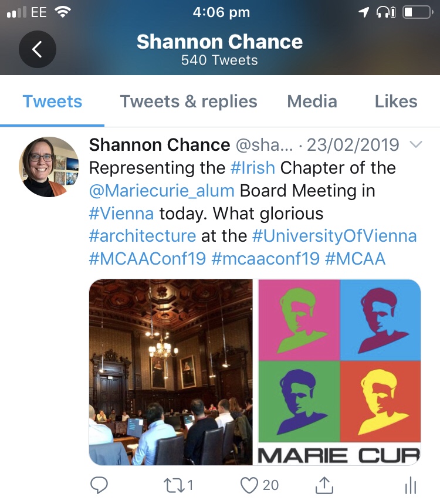Screen dimensions: 440x504
Task: Open Shannon Chance's profile avatar
Action: [49, 166]
